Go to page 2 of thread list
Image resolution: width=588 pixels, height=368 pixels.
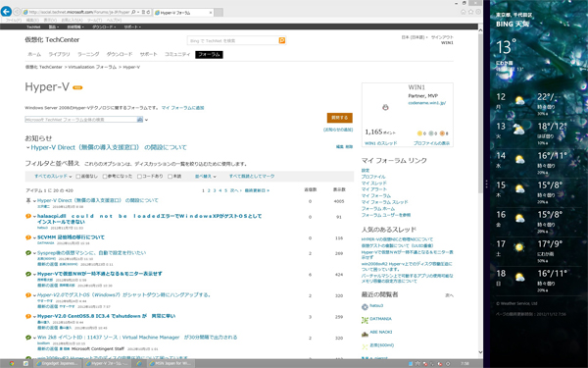coord(209,190)
